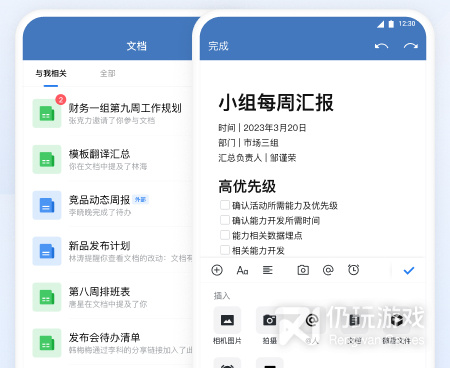Screen dimensions: 450x368
Task: Open the paragraph alignment icon
Action: [x=268, y=270]
